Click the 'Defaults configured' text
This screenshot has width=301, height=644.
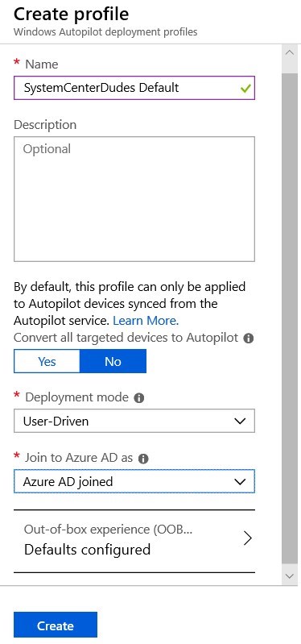(88, 550)
